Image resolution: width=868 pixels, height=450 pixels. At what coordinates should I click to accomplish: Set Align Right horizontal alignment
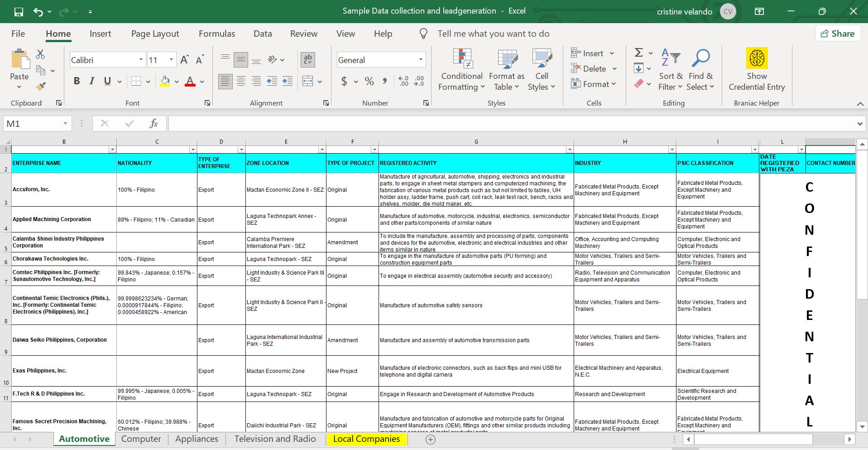pyautogui.click(x=256, y=81)
